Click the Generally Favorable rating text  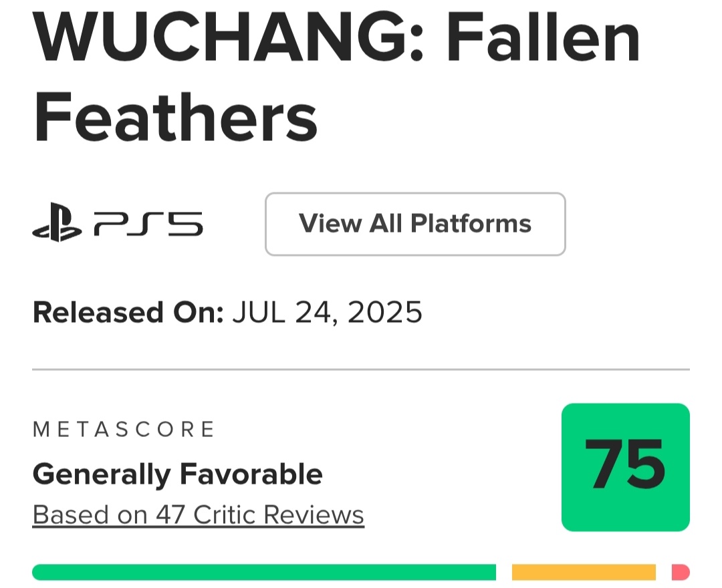(177, 474)
